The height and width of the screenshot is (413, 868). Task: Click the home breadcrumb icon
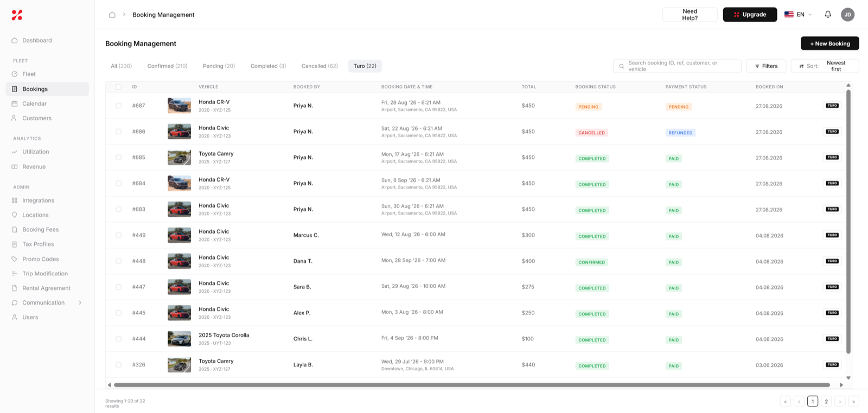coord(112,15)
